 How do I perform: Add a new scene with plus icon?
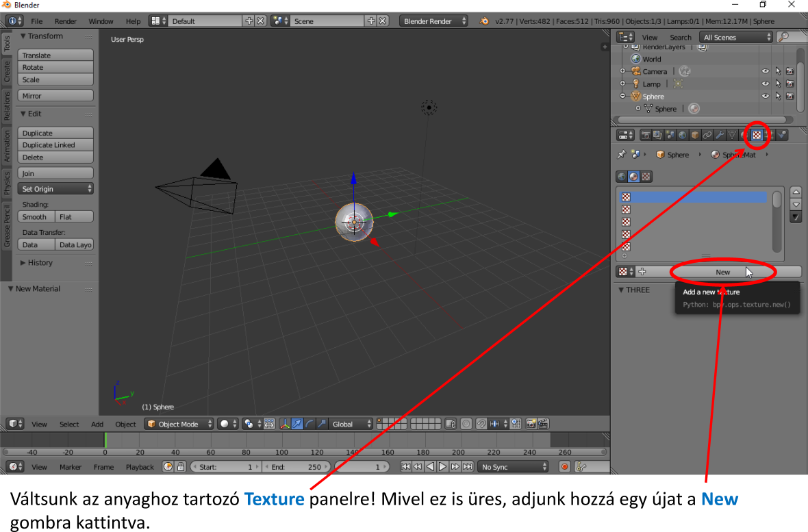(371, 21)
